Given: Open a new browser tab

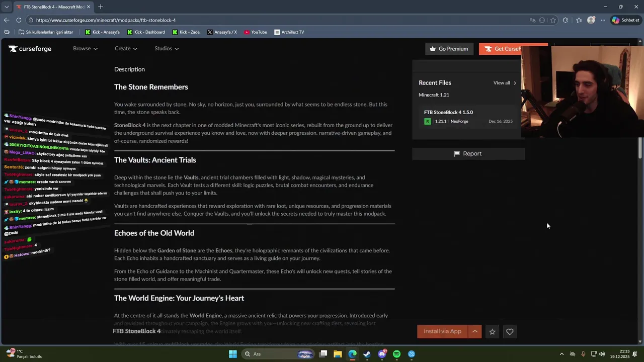Looking at the screenshot, I should click(101, 7).
